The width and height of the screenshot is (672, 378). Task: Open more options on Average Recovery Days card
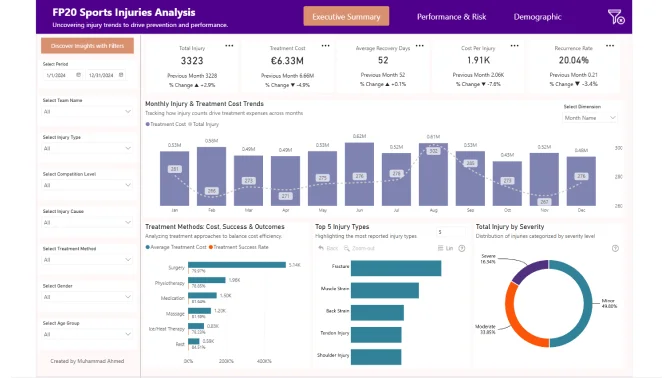point(420,45)
